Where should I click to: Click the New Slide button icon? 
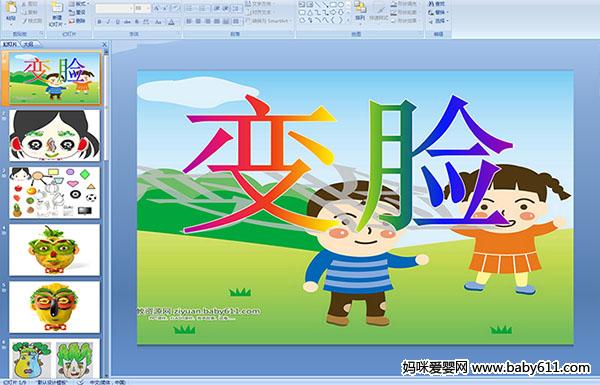click(x=57, y=9)
